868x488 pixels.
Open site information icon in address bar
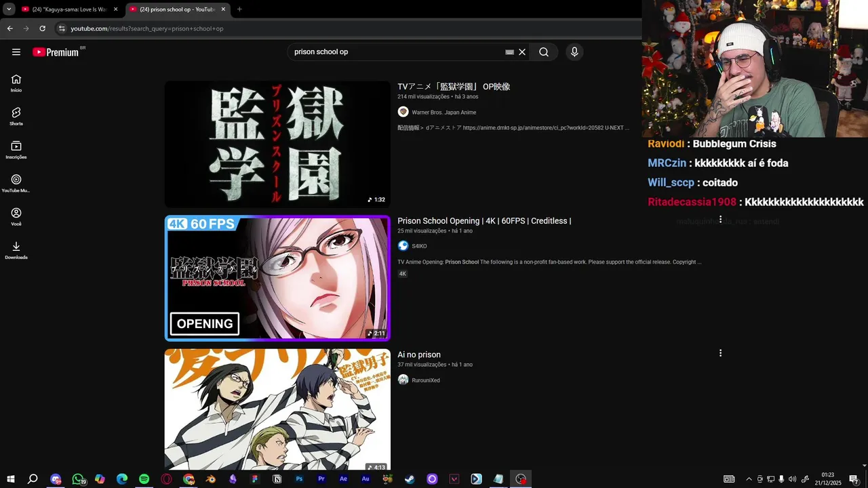click(62, 28)
